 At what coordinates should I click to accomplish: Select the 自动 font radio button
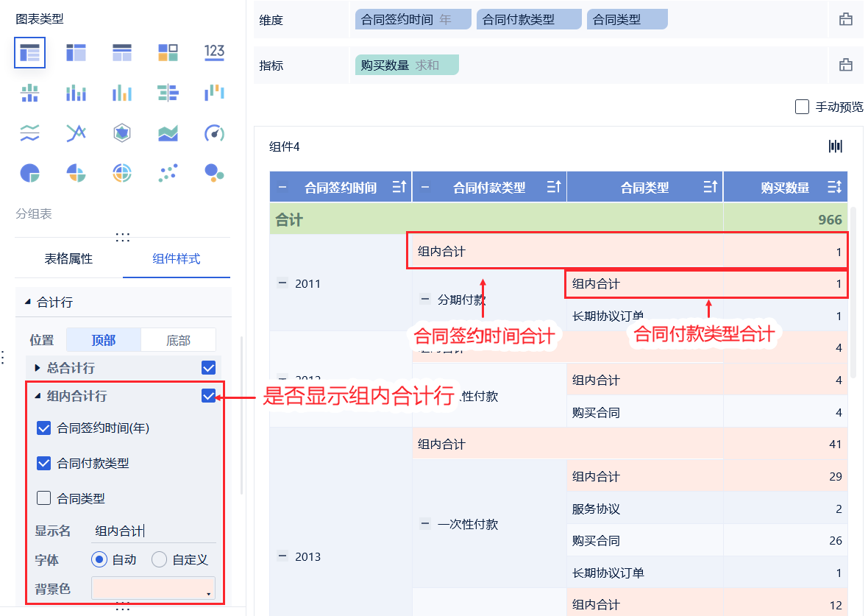coord(99,559)
